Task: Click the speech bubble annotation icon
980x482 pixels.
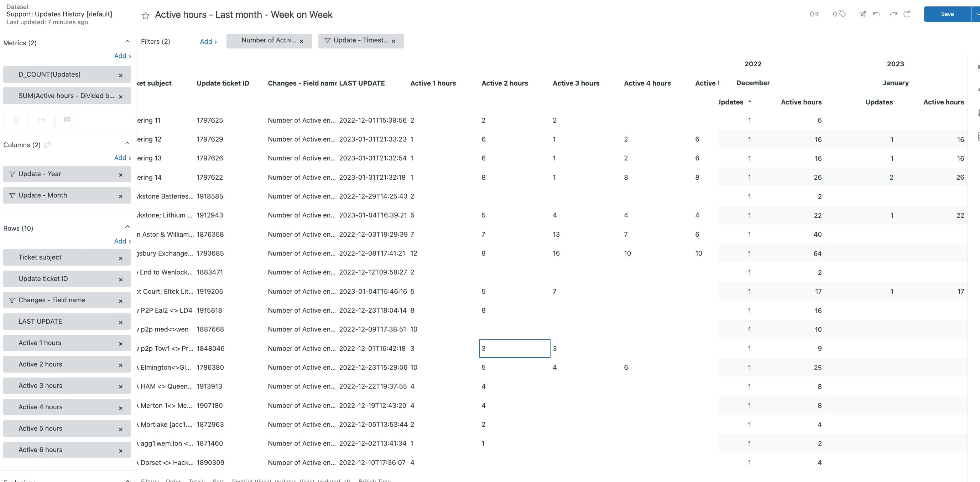Action: (x=67, y=120)
